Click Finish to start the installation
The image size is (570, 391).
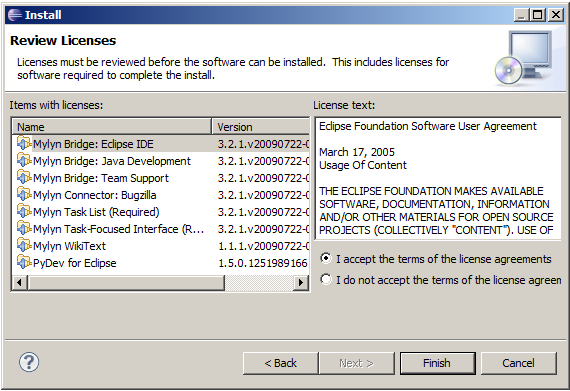pos(438,363)
